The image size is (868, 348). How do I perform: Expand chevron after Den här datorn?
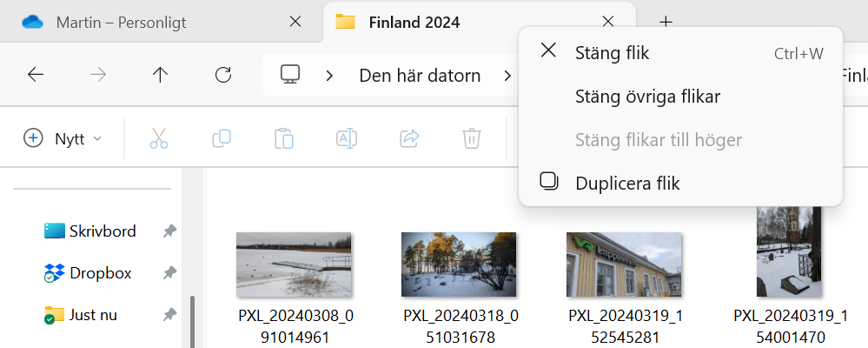coord(507,75)
